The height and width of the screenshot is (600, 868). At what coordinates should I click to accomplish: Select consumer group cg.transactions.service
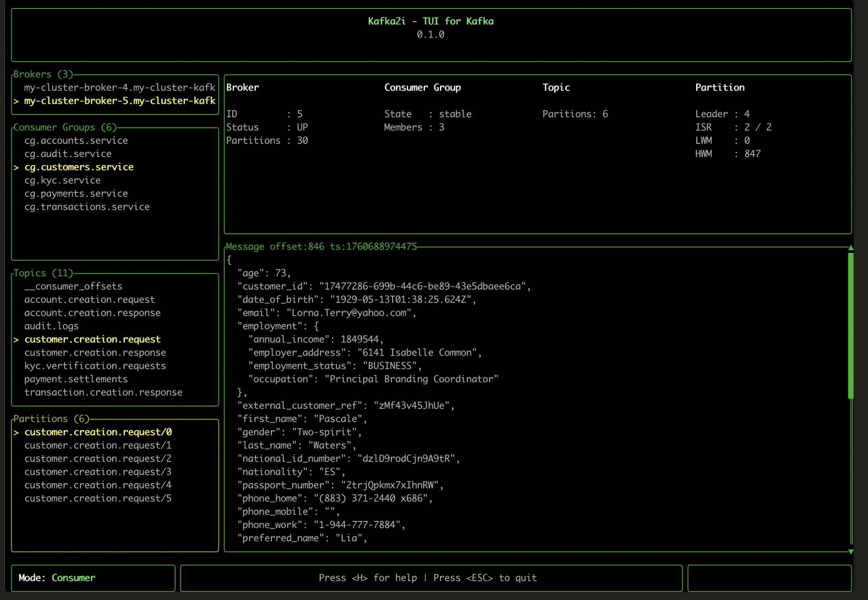(x=87, y=207)
